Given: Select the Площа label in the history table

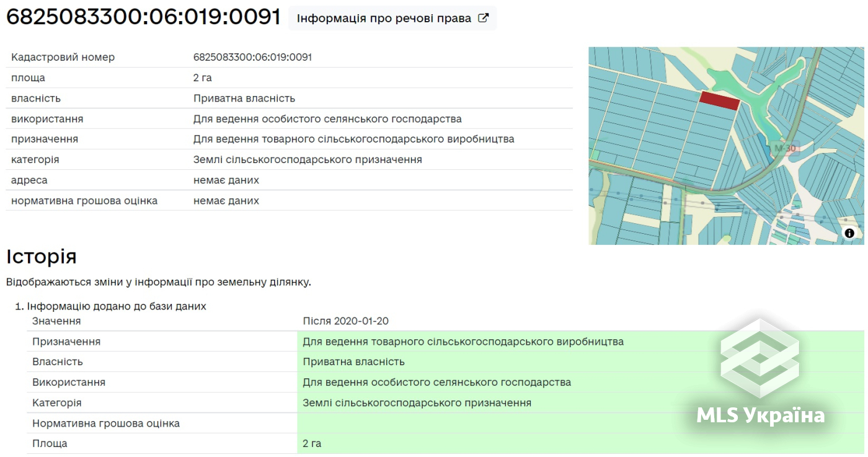Looking at the screenshot, I should click(50, 443).
